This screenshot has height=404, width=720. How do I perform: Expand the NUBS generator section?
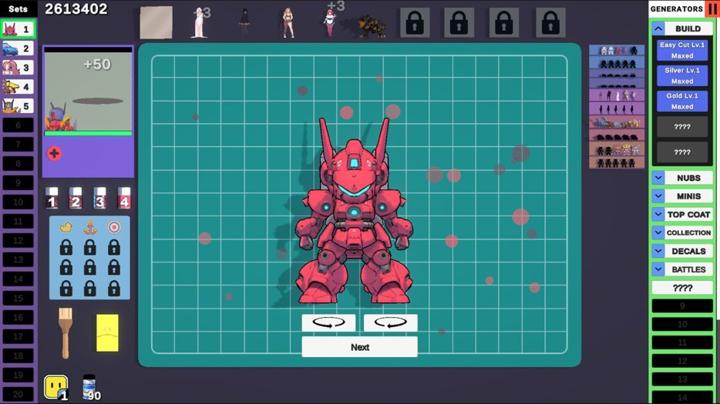click(658, 178)
